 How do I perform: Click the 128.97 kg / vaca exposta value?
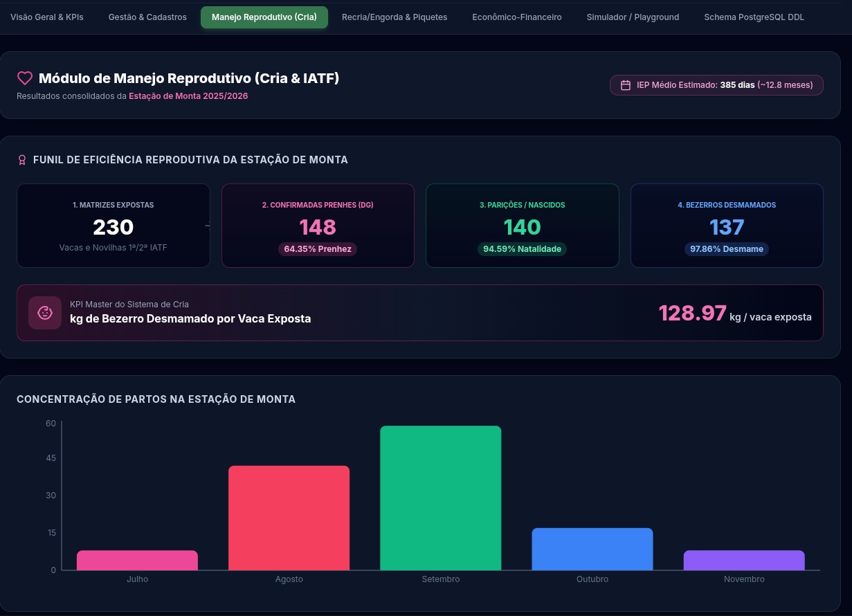[x=735, y=314]
